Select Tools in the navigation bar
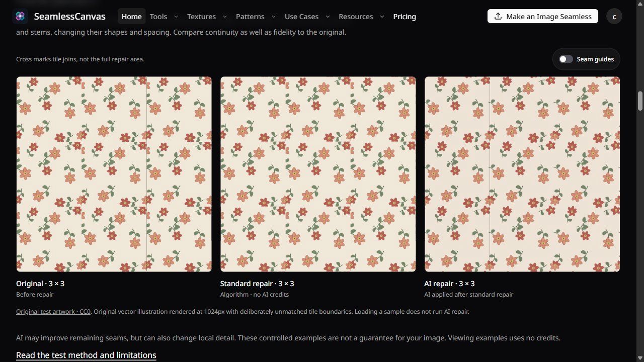The image size is (644, 362). click(x=158, y=16)
